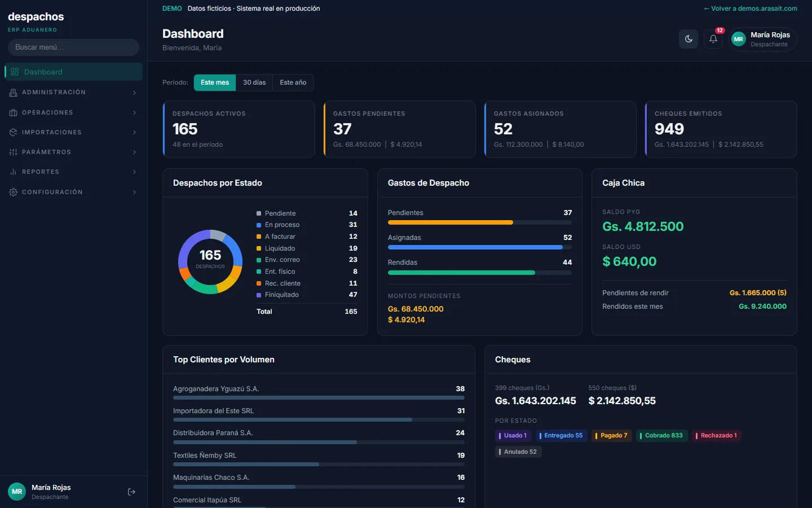Click the Parámetros sliders icon

(x=13, y=152)
